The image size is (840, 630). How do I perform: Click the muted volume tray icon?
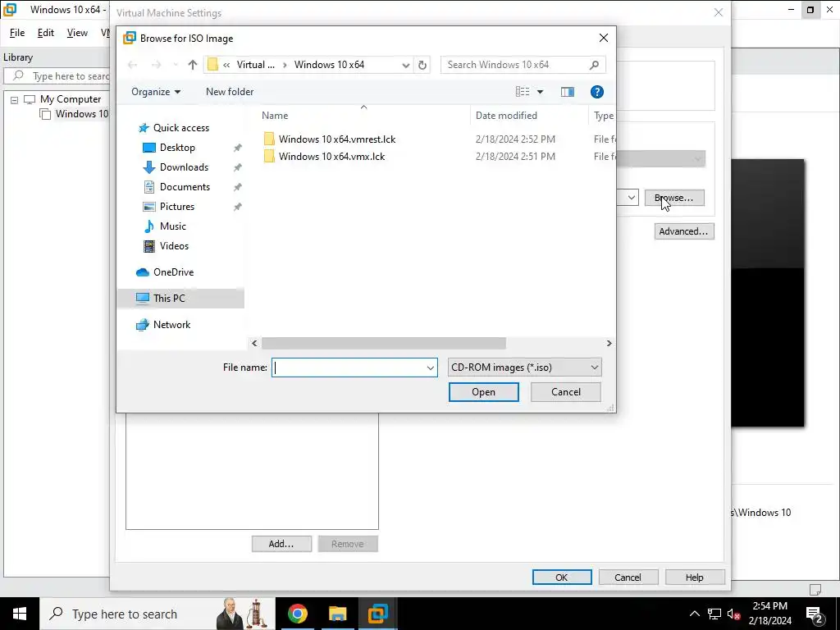[733, 614]
